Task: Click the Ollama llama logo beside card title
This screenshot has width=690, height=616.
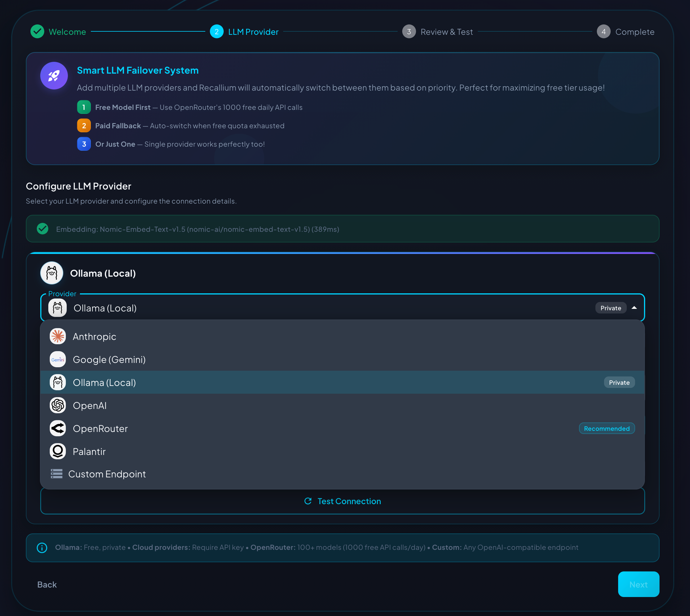Action: coord(52,273)
